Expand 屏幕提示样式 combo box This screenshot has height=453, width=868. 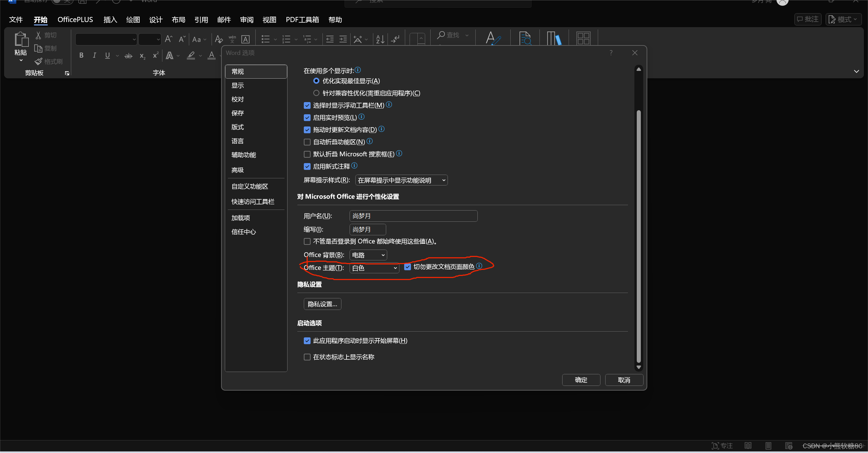click(x=401, y=180)
